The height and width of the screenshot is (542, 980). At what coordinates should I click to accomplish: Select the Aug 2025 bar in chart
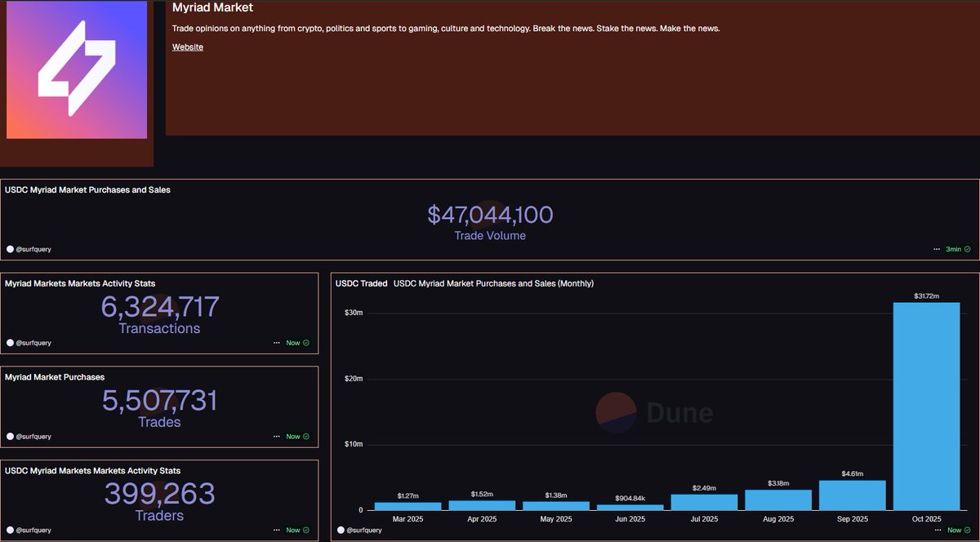coord(778,500)
